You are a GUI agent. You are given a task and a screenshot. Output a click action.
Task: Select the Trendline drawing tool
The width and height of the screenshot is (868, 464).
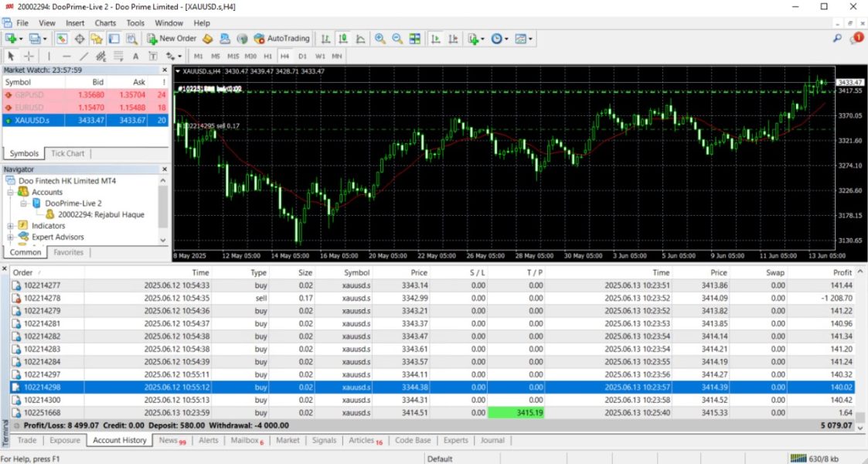pyautogui.click(x=83, y=56)
